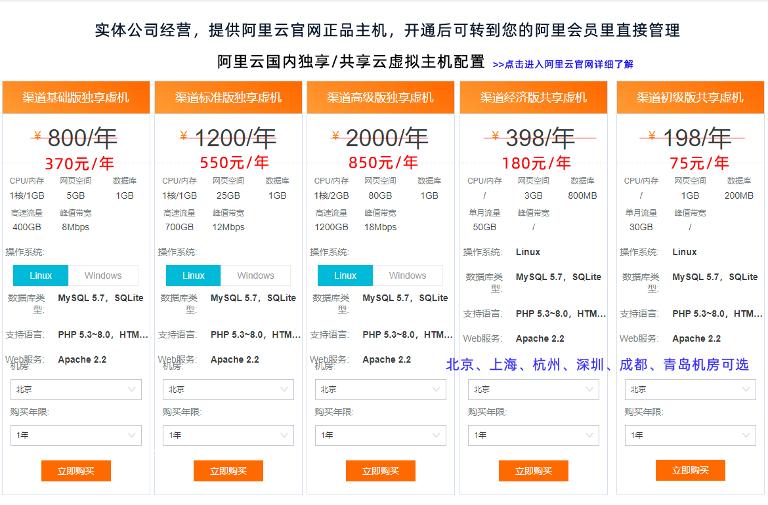The image size is (768, 505).
Task: Open 购买年限 dropdown in 渠道标准版独享虚机 card
Action: (228, 435)
